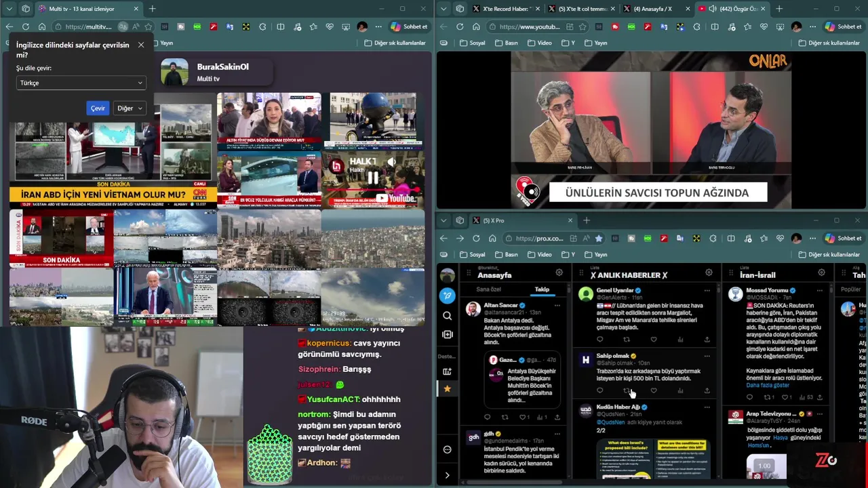Go back in X Pro window
Viewport: 868px width, 488px height.
pos(443,238)
